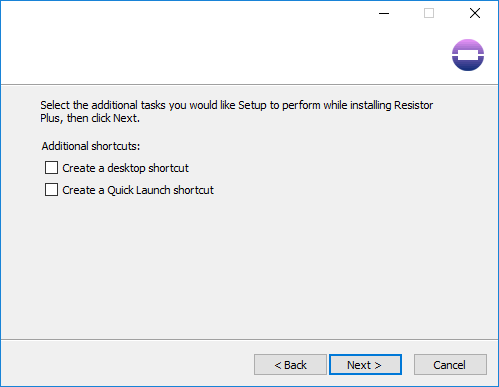The image size is (499, 387).
Task: Click the blank gray area below checkboxes
Action: (249, 267)
